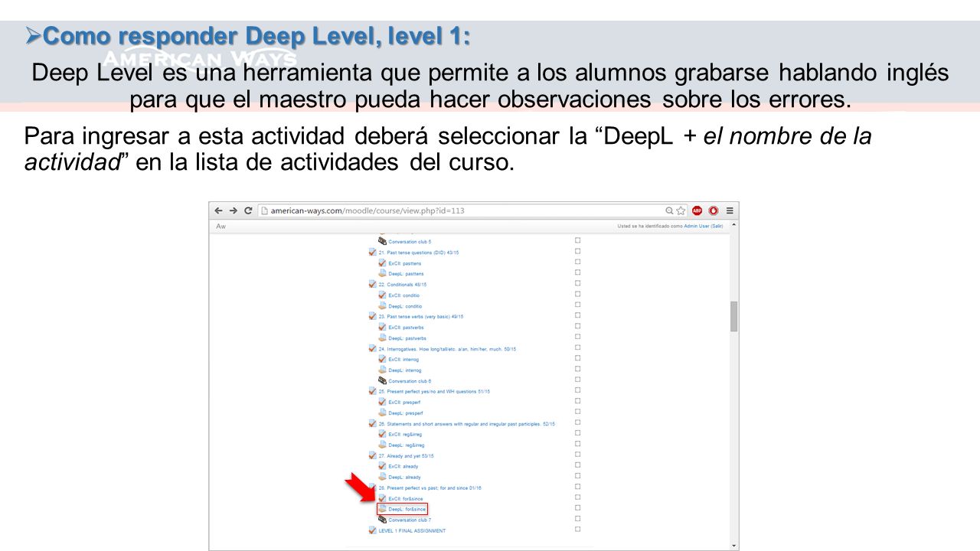Click the Conversation club 7 chat icon
The image size is (980, 551).
382,520
